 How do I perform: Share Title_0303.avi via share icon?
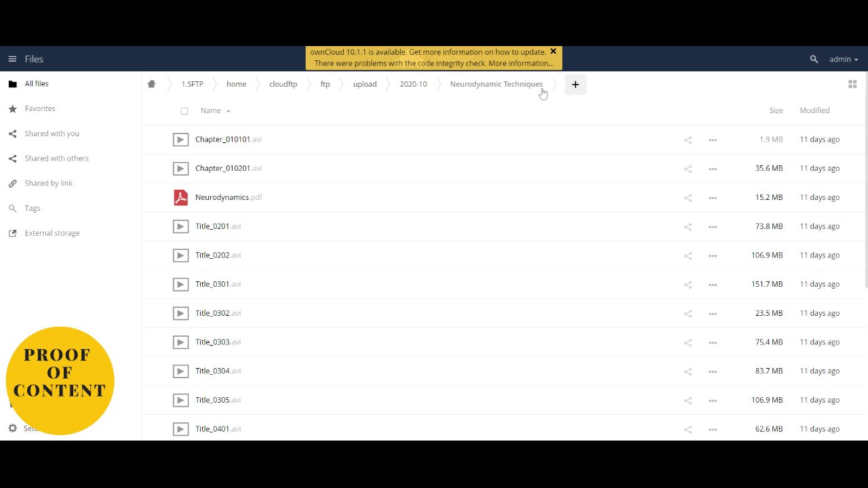(x=688, y=342)
